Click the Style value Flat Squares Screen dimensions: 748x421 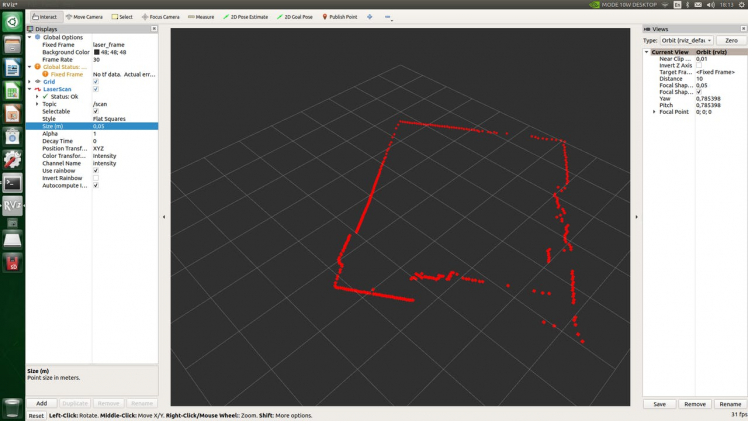pyautogui.click(x=109, y=119)
